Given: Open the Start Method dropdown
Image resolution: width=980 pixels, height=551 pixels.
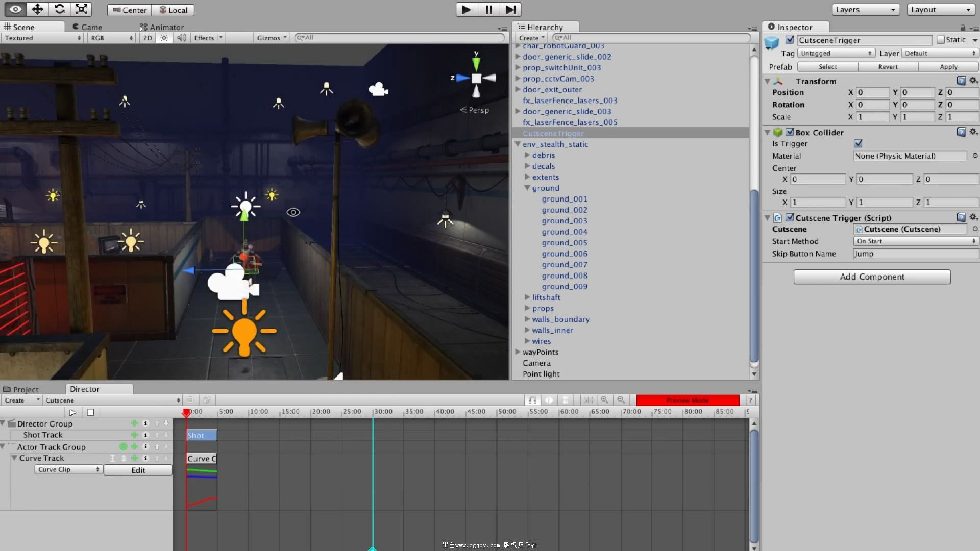Looking at the screenshot, I should 916,241.
